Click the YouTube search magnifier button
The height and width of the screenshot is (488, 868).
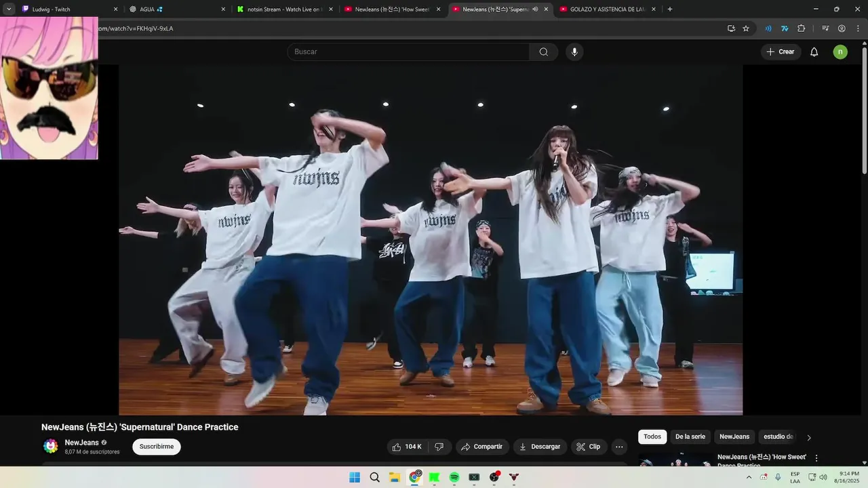click(x=544, y=52)
